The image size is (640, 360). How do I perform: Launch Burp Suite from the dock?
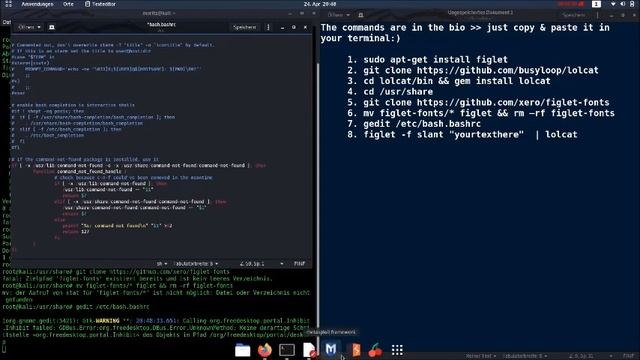coord(356,350)
